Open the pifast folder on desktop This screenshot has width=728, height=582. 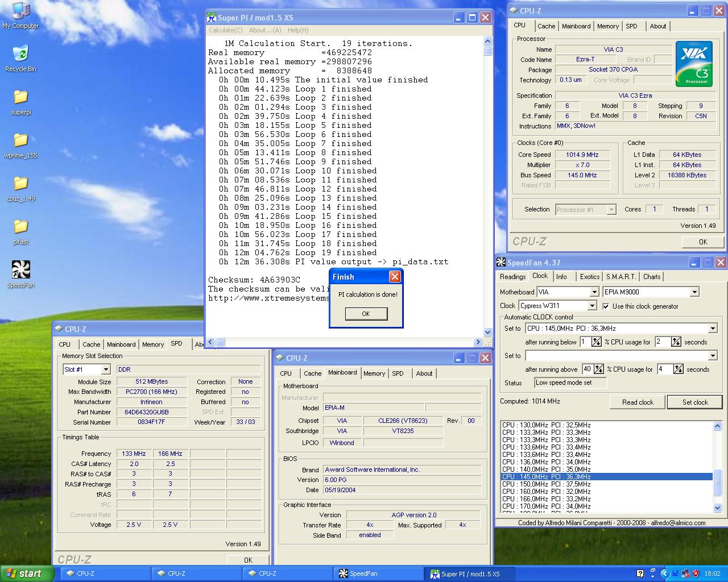coord(20,231)
